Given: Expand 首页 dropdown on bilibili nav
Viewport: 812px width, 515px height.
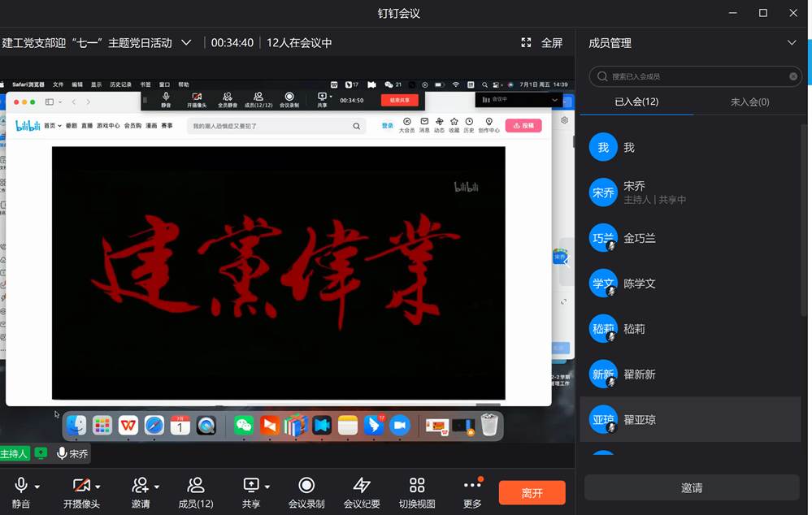Looking at the screenshot, I should 59,126.
